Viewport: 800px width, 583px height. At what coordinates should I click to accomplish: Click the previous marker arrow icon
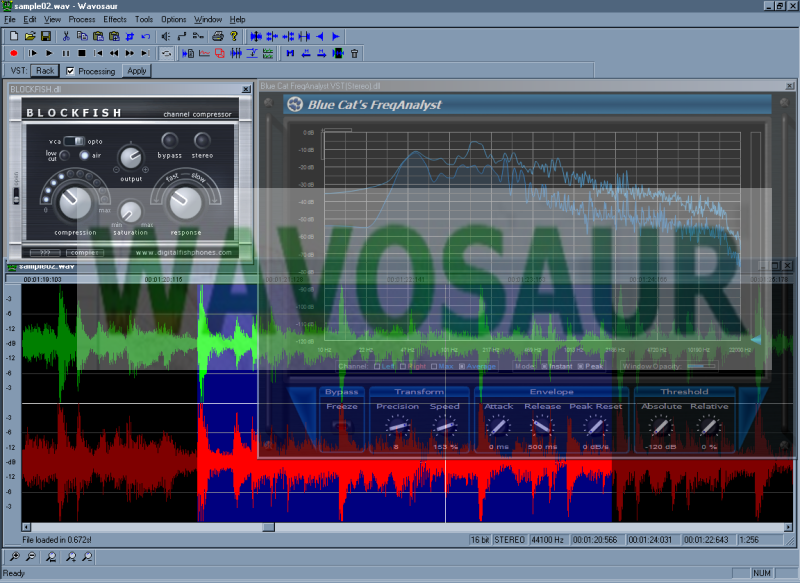coord(306,53)
